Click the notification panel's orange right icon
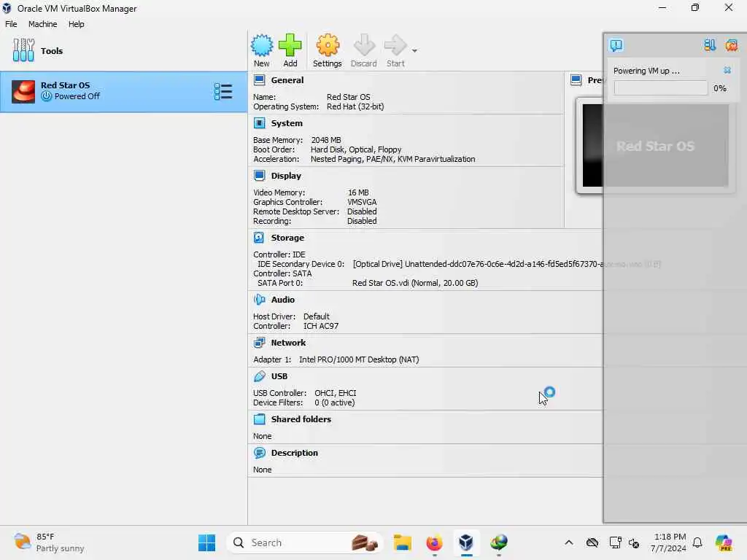747x560 pixels. (x=731, y=45)
